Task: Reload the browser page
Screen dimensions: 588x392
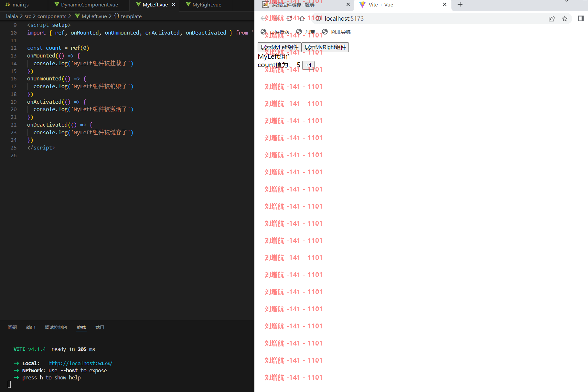Action: tap(289, 18)
